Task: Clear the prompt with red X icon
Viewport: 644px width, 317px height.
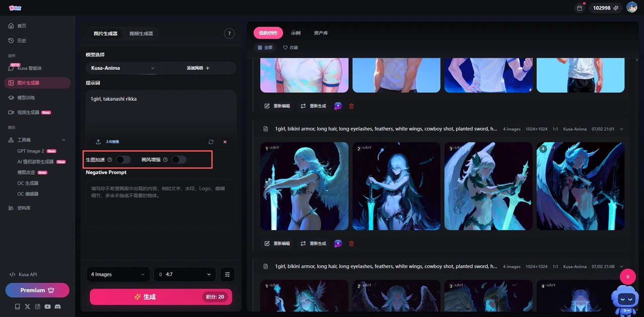Action: 225,142
